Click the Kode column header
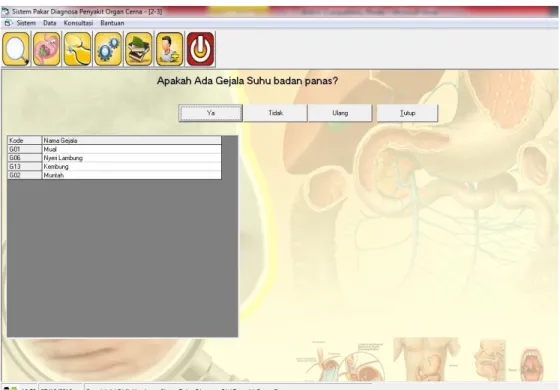 click(25, 140)
